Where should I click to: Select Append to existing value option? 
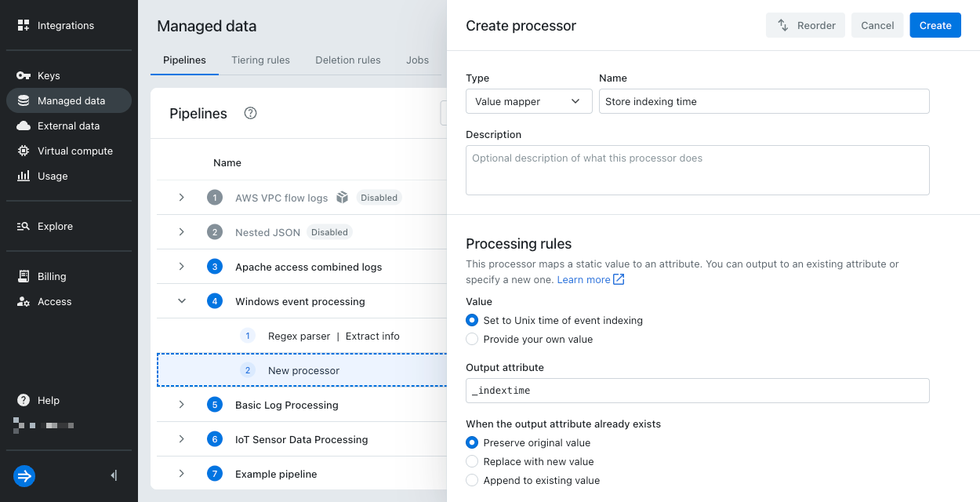pos(472,480)
